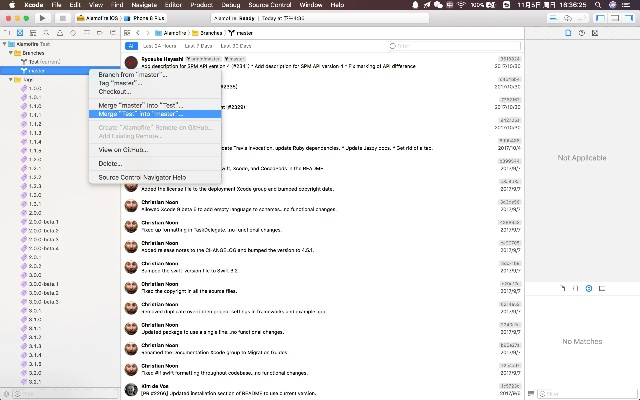Collapse the Tags folder disclosure triangle

(x=11, y=80)
